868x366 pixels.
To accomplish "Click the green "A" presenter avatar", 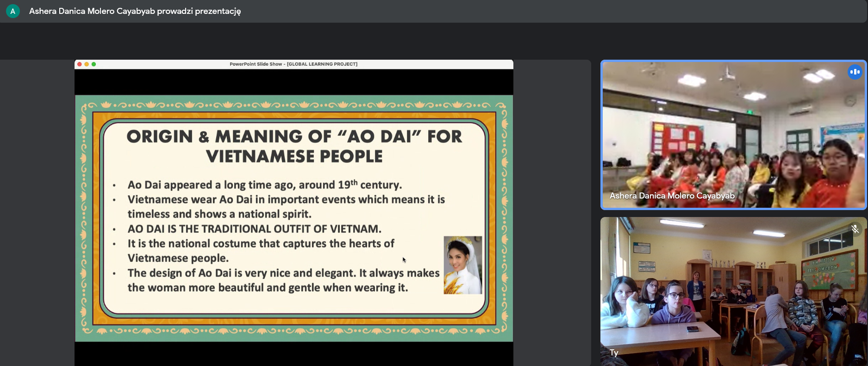I will pos(13,11).
